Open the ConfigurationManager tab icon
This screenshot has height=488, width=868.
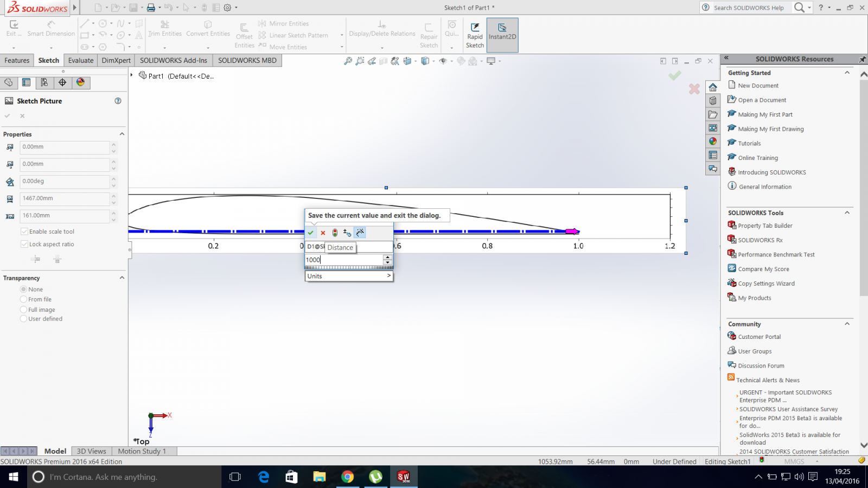pyautogui.click(x=44, y=82)
